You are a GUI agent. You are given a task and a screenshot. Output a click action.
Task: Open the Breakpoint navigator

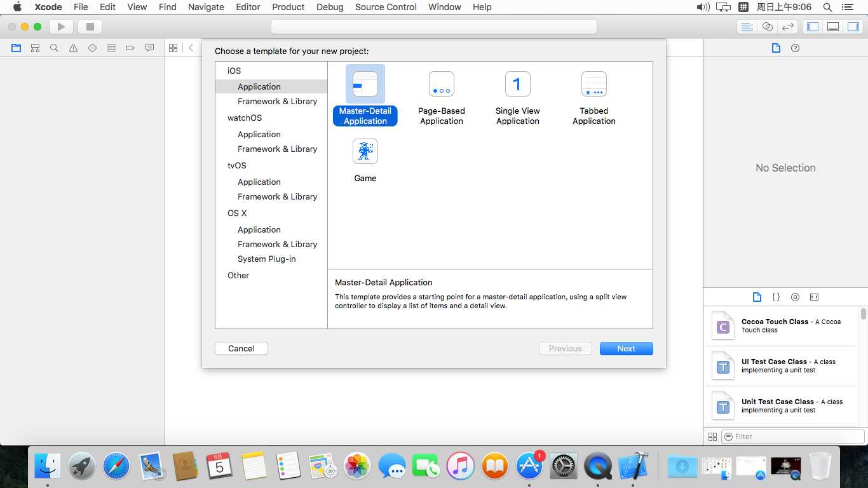pos(131,48)
